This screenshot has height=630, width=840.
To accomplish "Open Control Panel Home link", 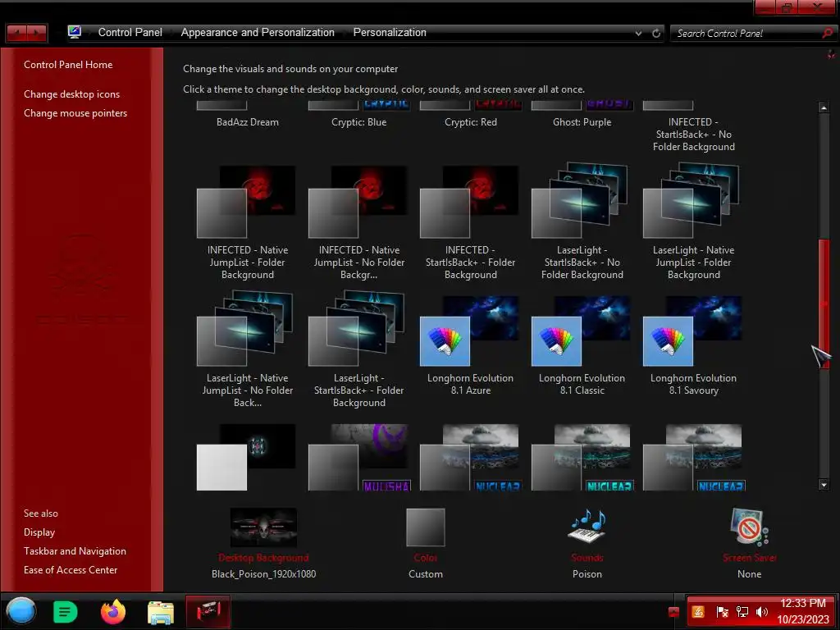I will 68,64.
